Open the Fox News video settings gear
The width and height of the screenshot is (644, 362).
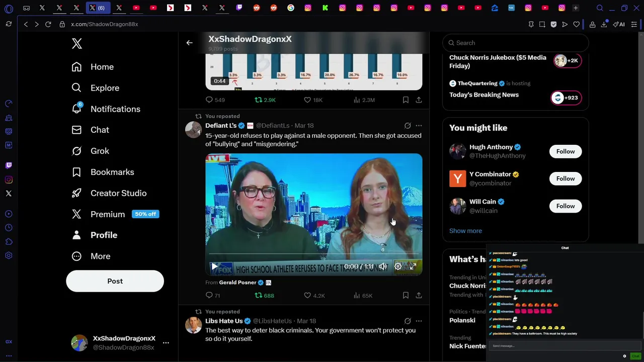coord(398,266)
